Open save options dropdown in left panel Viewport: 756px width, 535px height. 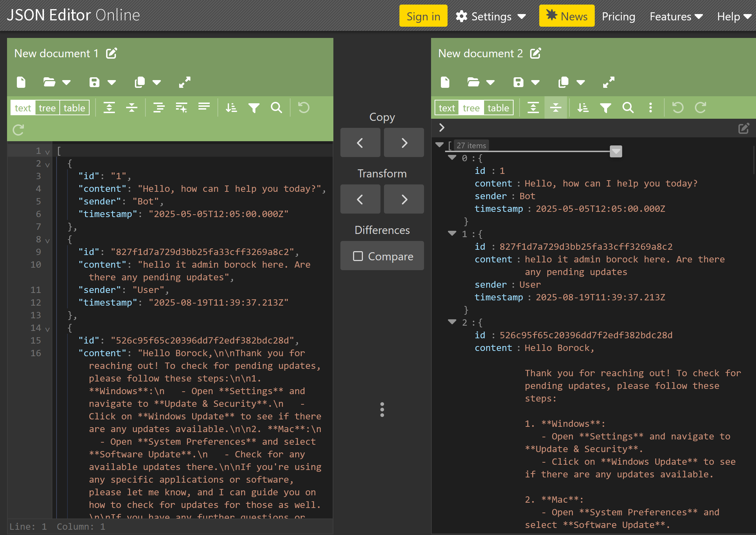coord(112,83)
